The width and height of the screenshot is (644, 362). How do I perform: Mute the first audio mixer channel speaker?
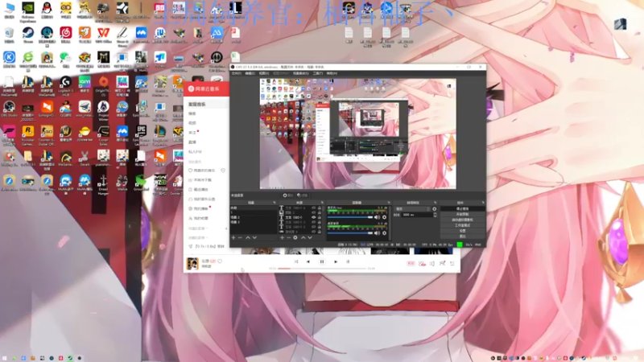click(377, 217)
